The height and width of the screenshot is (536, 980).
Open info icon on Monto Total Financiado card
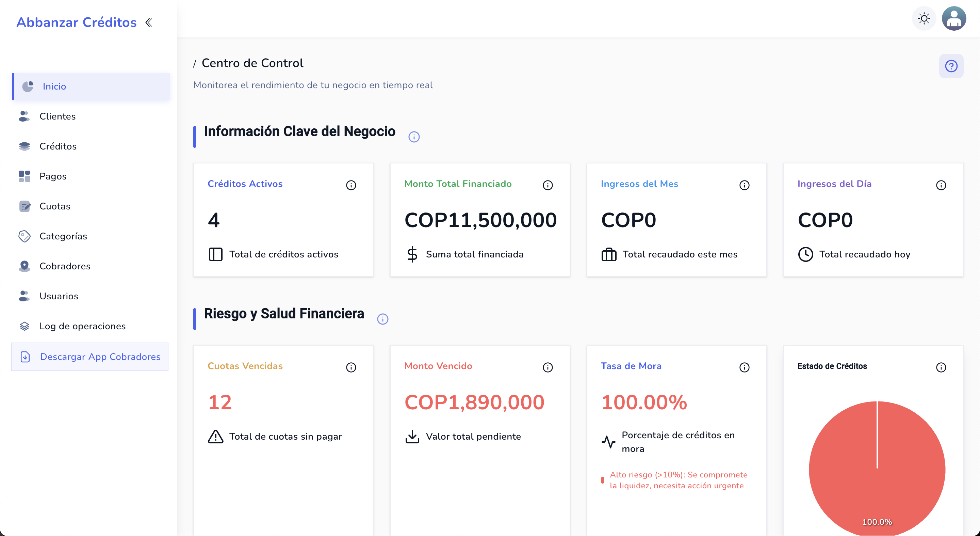(548, 185)
